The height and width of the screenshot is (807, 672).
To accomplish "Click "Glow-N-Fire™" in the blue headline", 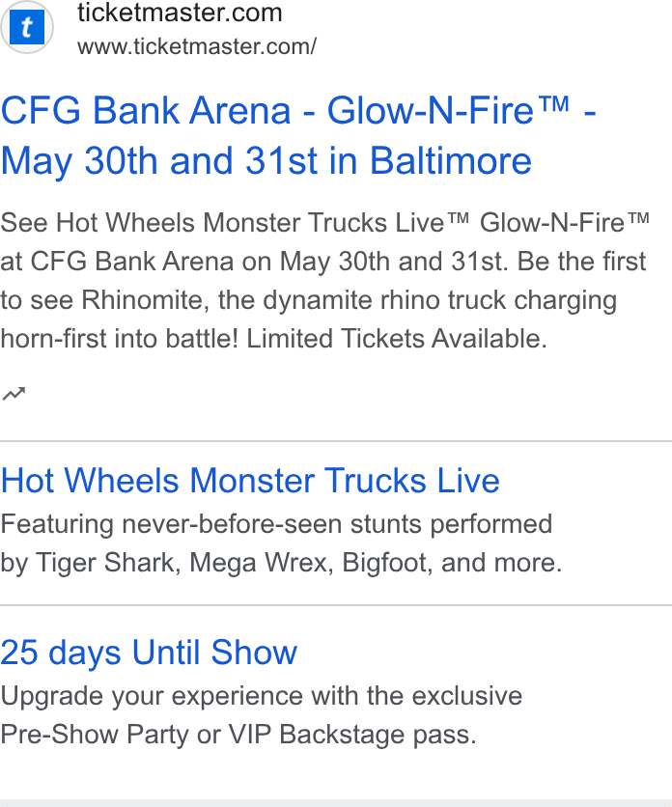I will pyautogui.click(x=449, y=111).
